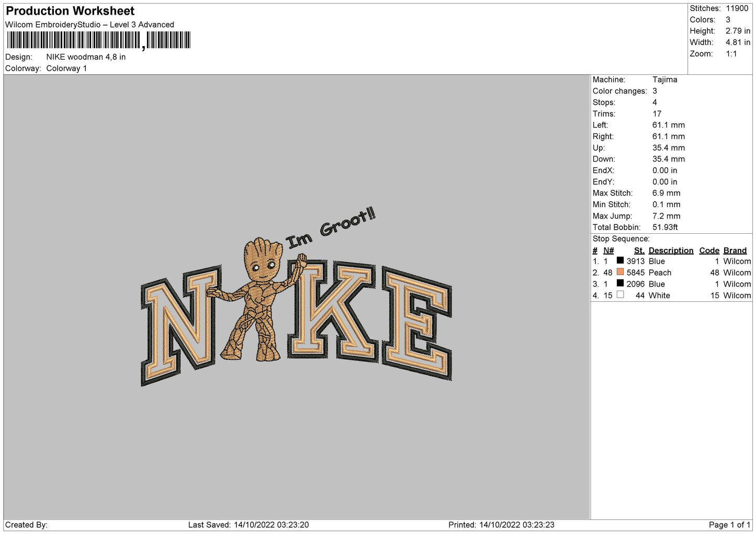Click the Stitches value 11900

tap(737, 8)
